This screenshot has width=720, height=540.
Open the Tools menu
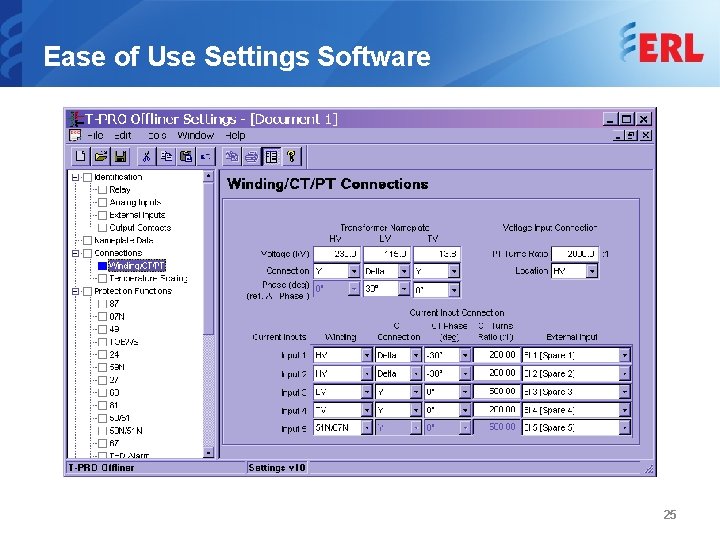(x=157, y=135)
